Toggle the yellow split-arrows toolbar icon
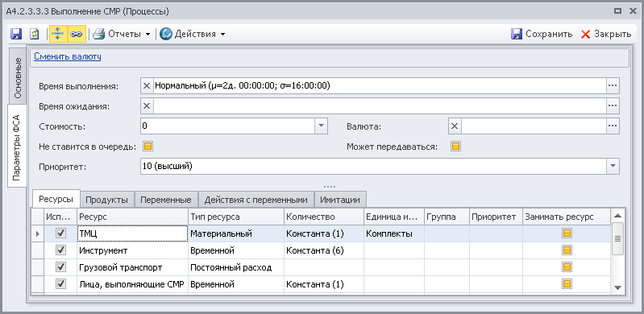The image size is (644, 314). click(x=58, y=34)
